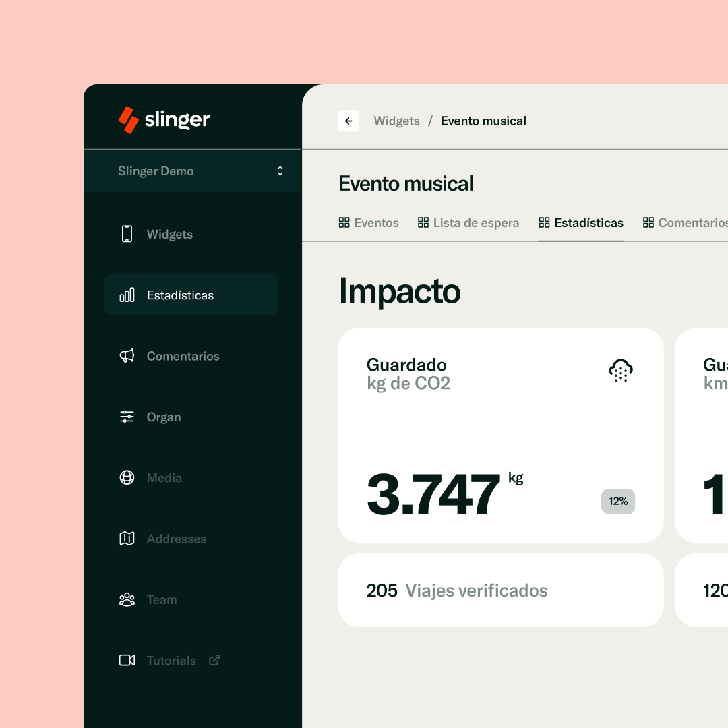
Task: Open the 205 Viajes verificados card
Action: (x=500, y=590)
